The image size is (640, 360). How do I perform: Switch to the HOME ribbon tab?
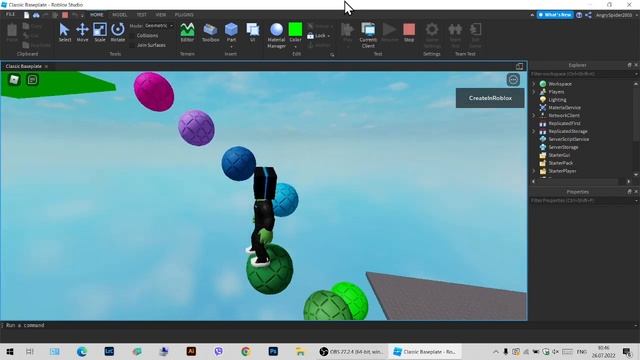click(97, 15)
